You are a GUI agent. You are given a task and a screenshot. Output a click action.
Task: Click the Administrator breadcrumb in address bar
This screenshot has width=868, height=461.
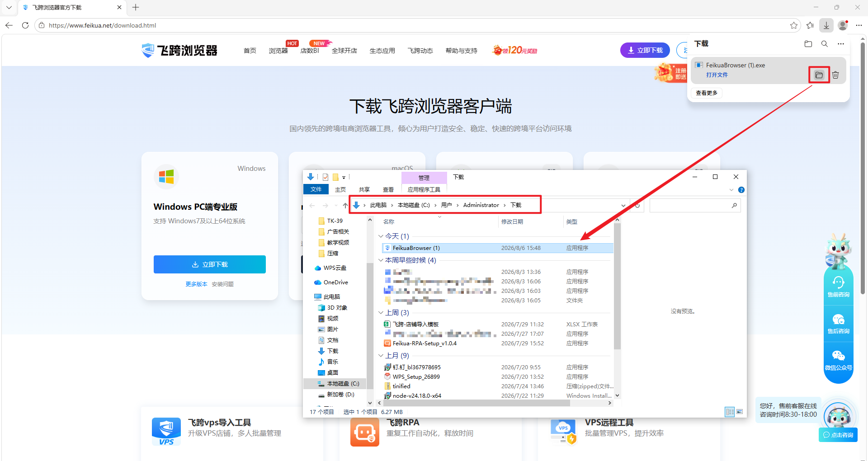click(481, 205)
